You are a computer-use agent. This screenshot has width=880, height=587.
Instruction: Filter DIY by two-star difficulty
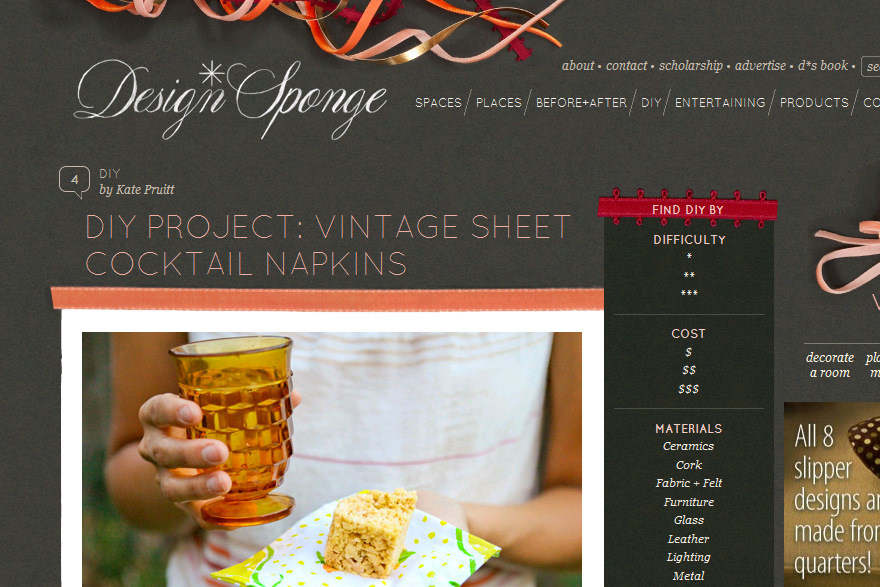(x=689, y=275)
